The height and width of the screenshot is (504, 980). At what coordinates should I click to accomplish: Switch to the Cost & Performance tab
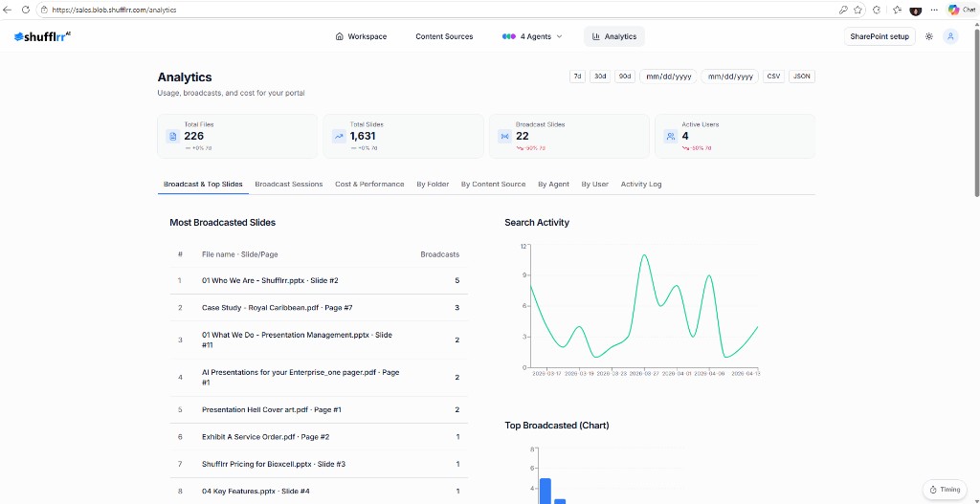pos(369,185)
